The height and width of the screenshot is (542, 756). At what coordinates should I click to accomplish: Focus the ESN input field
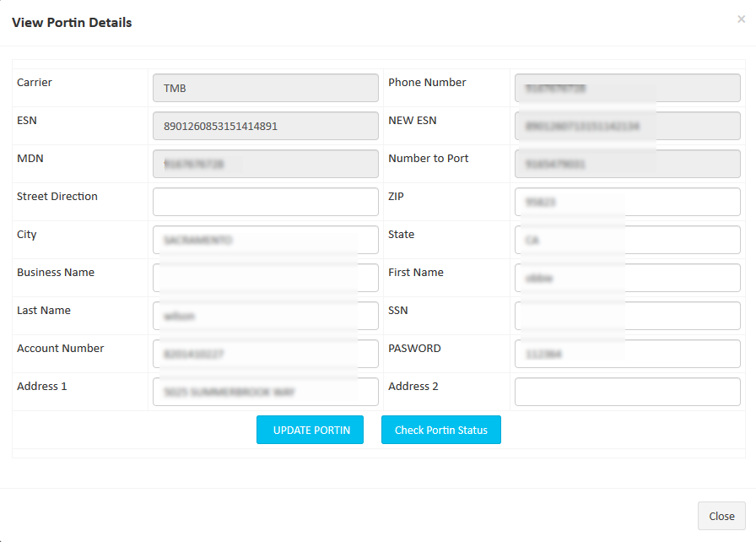pos(266,126)
